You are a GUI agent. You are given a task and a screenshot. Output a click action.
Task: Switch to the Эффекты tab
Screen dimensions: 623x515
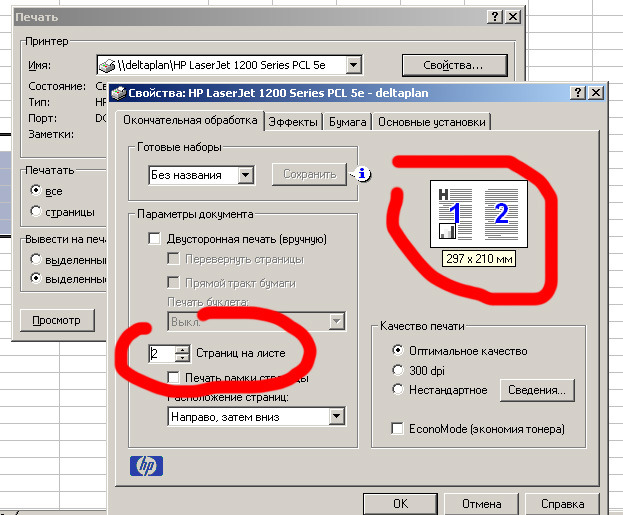(294, 122)
